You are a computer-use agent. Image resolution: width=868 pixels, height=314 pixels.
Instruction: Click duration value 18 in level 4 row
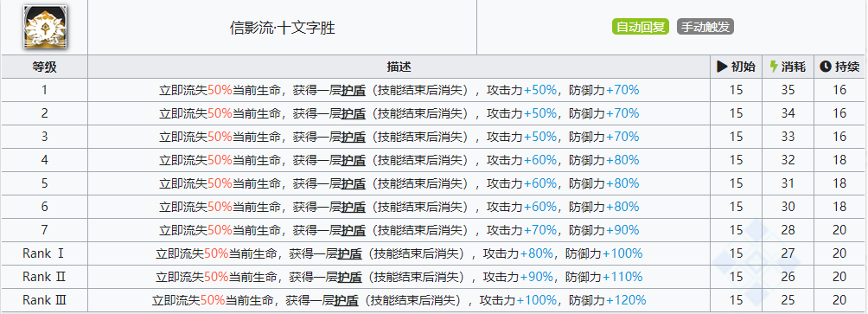tap(839, 160)
